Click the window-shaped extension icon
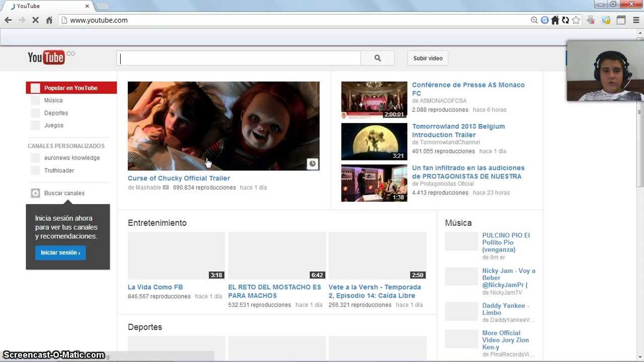Viewport: 644px width, 362px height. [x=621, y=20]
